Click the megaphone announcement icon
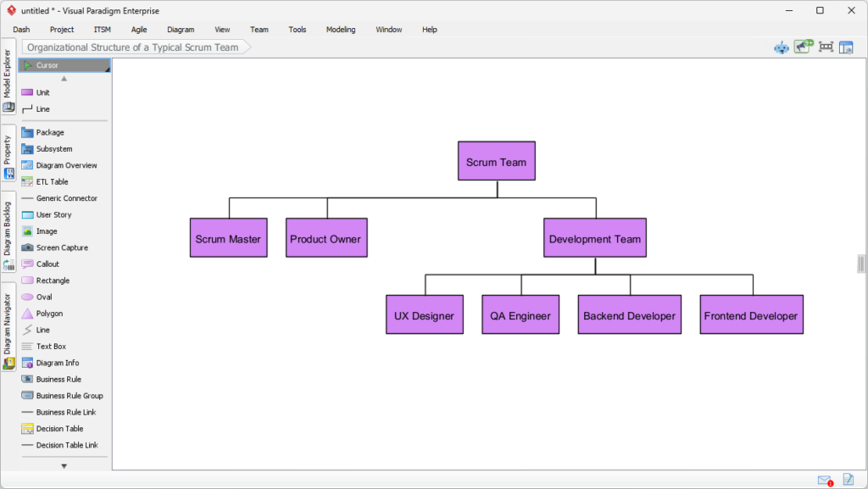868x489 pixels. [804, 47]
